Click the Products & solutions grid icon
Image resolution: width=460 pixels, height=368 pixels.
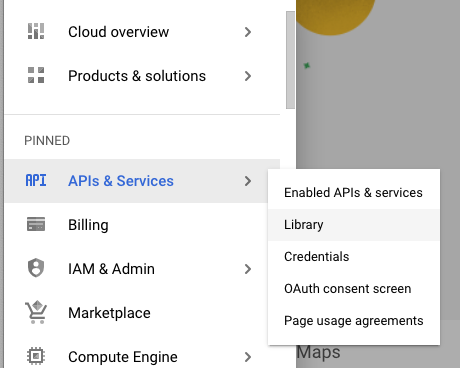(x=36, y=75)
